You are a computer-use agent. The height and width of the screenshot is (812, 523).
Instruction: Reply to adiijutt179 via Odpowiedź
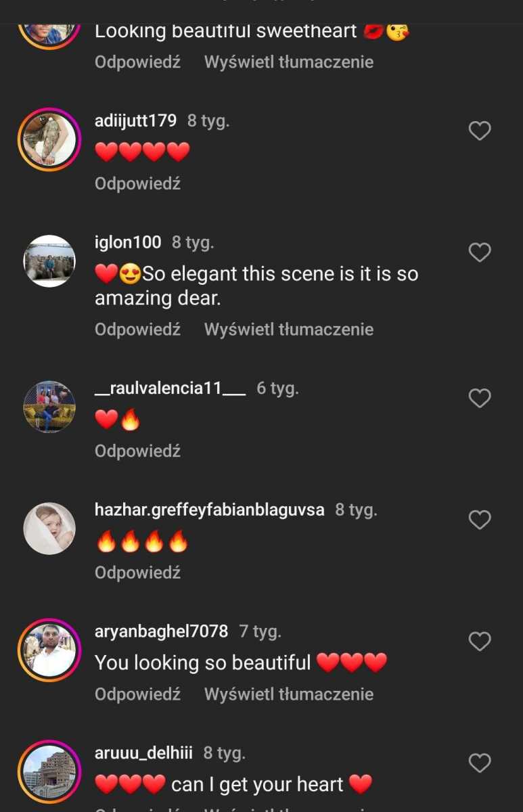[x=137, y=183]
